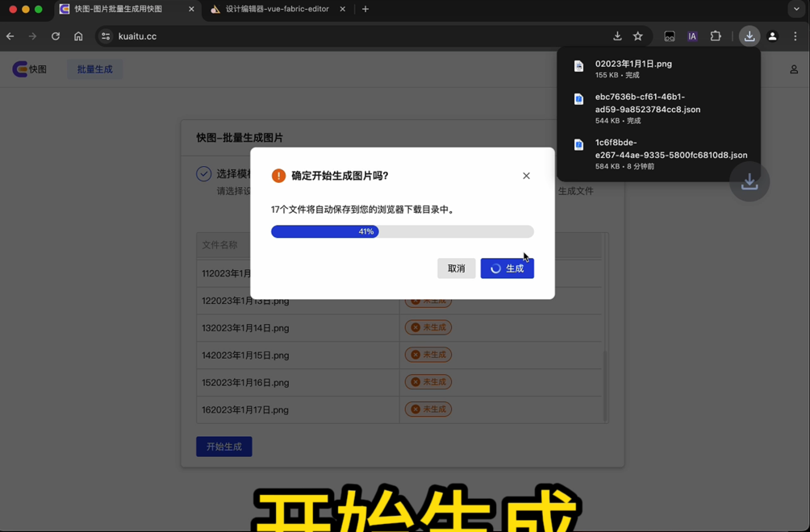The height and width of the screenshot is (532, 810).
Task: Click the download icon inside the address bar
Action: click(617, 35)
